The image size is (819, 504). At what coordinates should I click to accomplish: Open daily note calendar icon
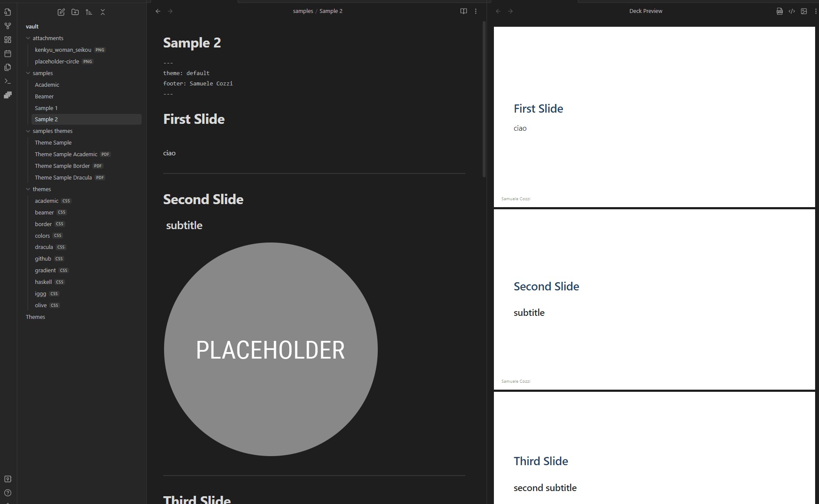pyautogui.click(x=8, y=54)
